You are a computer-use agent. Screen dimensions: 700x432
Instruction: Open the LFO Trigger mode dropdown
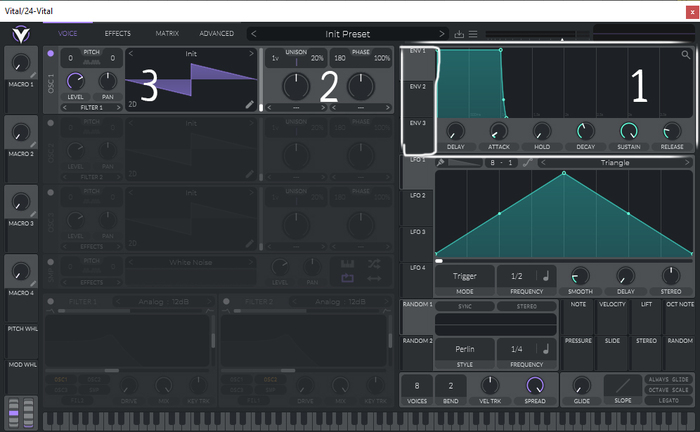pyautogui.click(x=465, y=276)
